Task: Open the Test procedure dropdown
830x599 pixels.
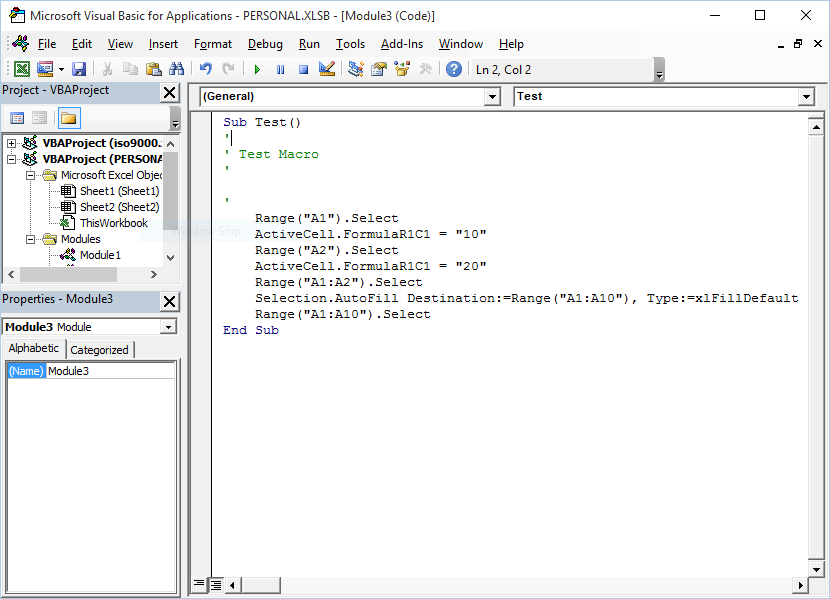Action: click(806, 97)
